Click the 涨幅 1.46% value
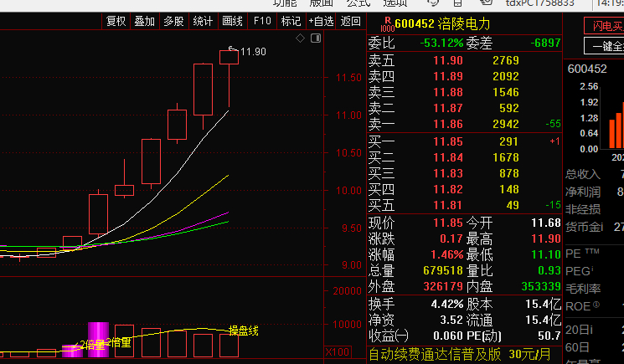 pyautogui.click(x=447, y=254)
